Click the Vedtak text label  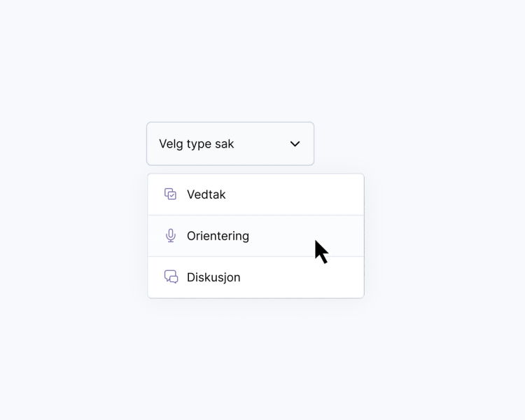coord(206,195)
